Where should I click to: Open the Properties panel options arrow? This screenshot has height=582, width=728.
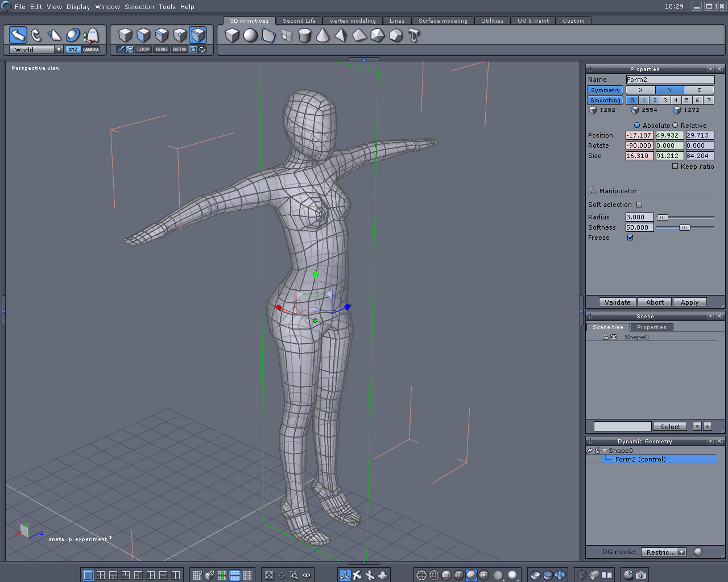(x=710, y=69)
